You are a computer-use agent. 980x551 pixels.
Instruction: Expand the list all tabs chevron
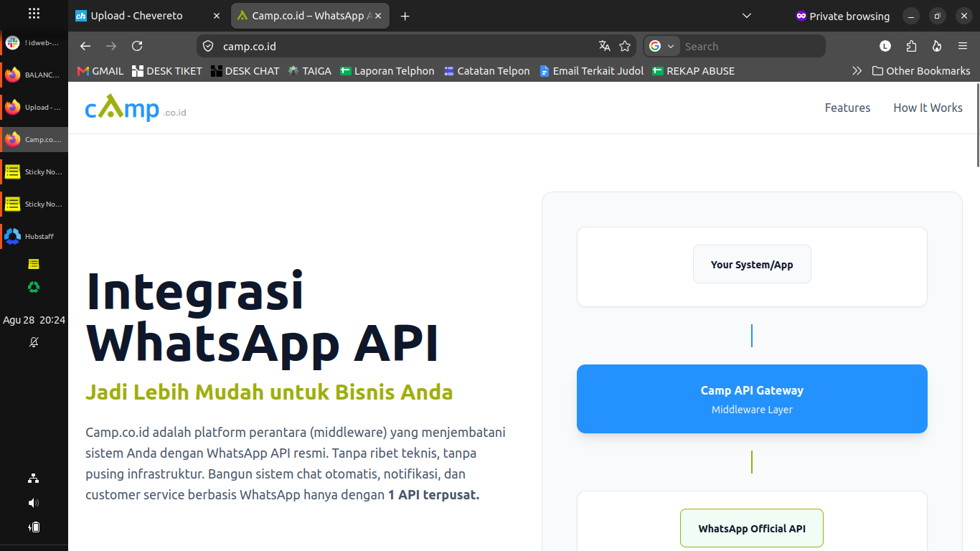pos(747,16)
